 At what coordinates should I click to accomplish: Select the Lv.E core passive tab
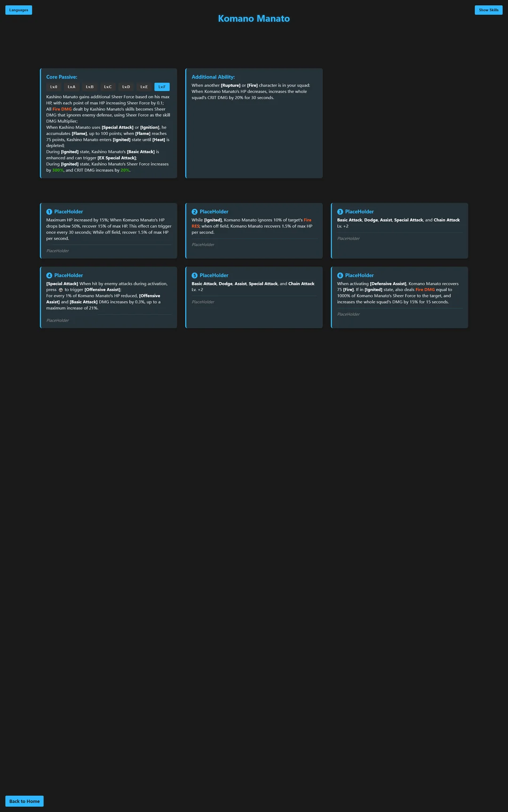(144, 87)
